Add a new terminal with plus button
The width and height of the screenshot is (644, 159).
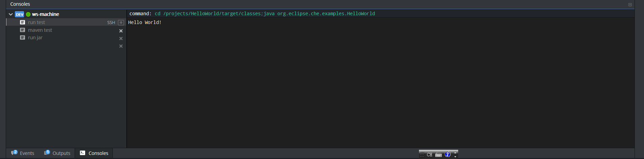(x=121, y=23)
